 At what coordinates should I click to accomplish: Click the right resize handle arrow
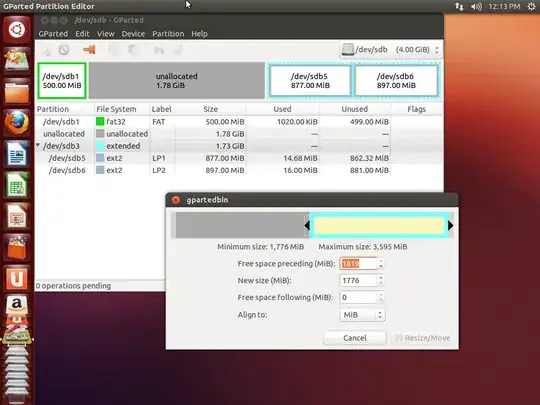coord(450,226)
